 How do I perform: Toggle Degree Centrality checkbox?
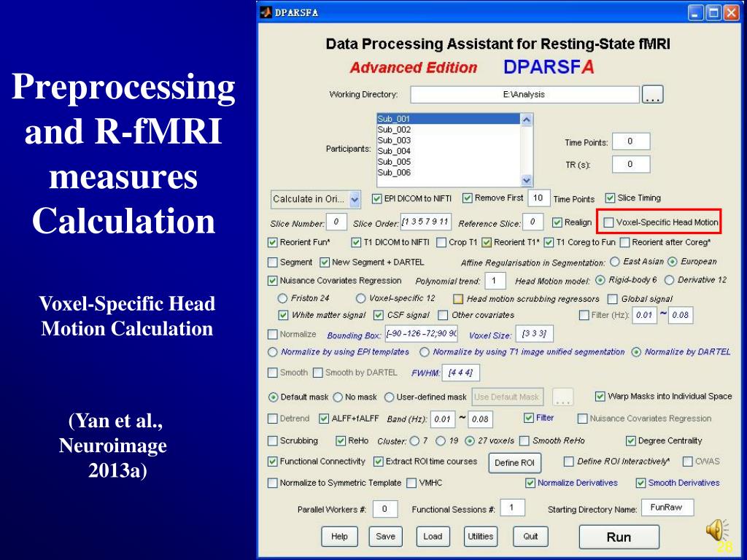(x=631, y=441)
